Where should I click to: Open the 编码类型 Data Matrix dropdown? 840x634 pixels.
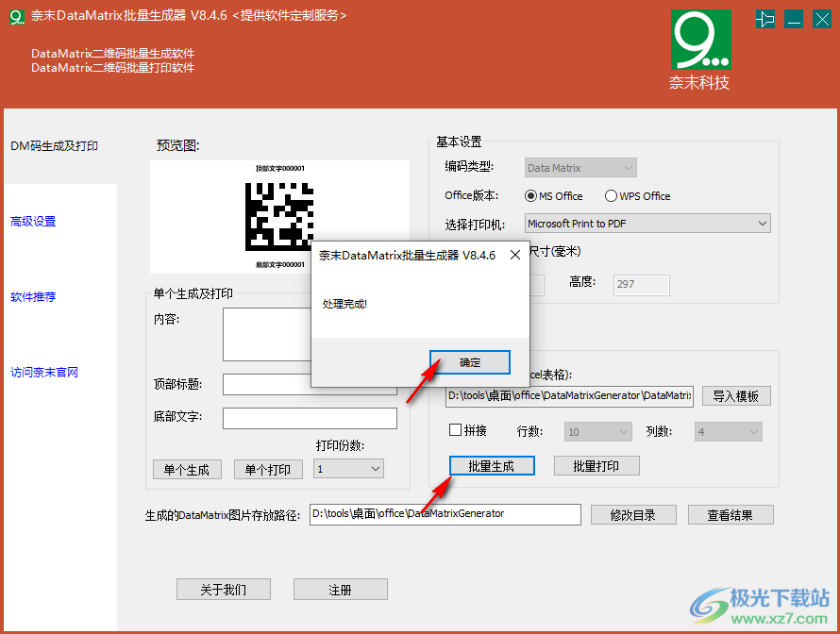[580, 168]
